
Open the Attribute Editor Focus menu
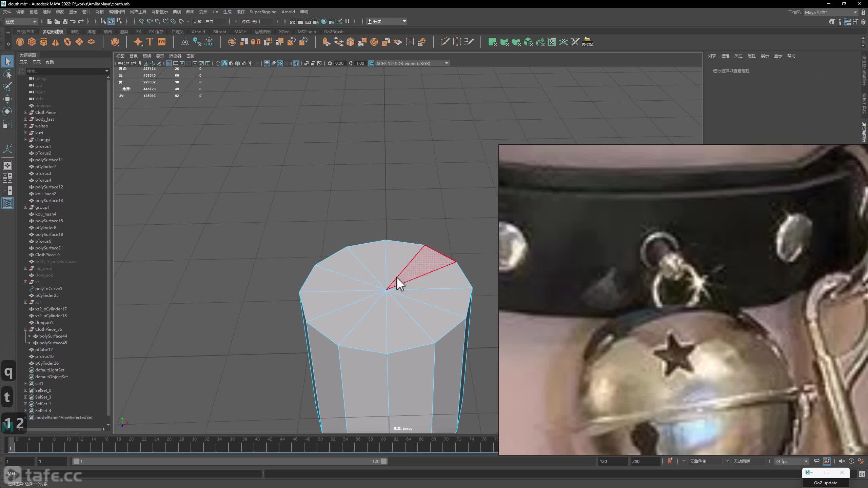coord(738,56)
